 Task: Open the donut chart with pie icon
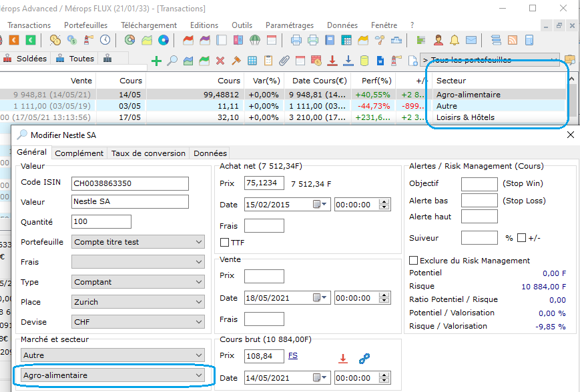point(130,40)
